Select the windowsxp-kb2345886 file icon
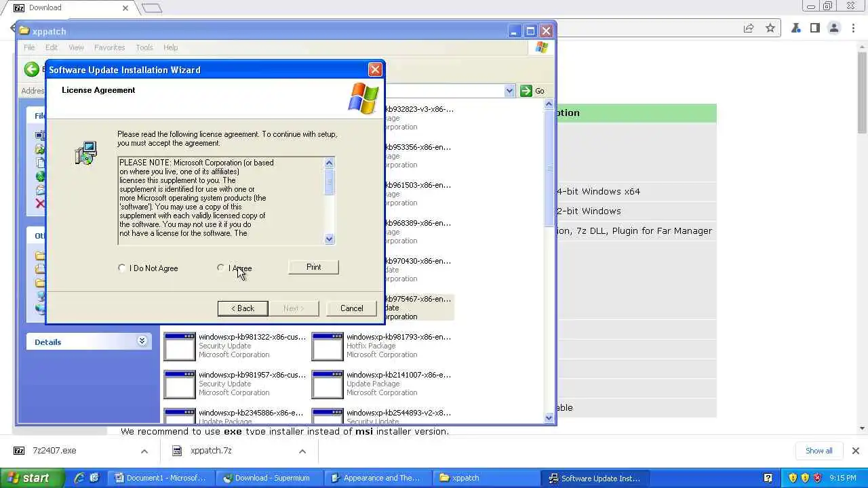Viewport: 868px width, 488px height. point(179,416)
